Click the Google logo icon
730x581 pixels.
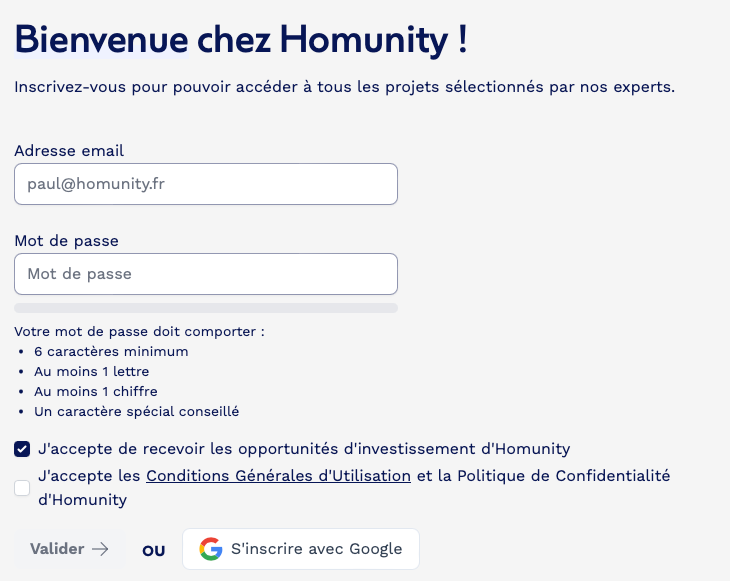[x=211, y=549]
